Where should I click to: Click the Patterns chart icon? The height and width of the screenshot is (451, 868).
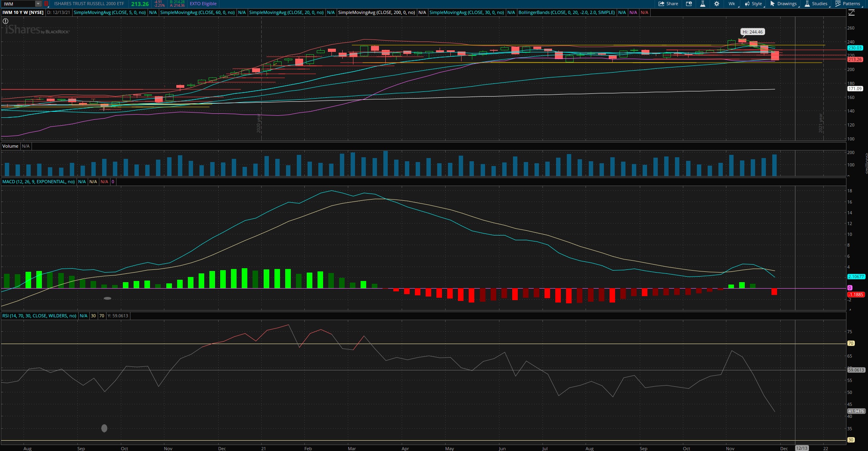pyautogui.click(x=848, y=4)
